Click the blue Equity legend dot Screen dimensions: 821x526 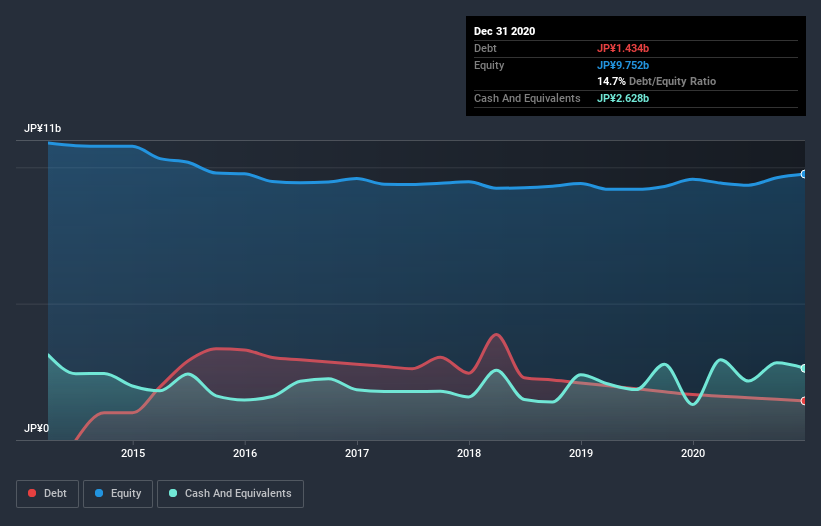tap(99, 493)
